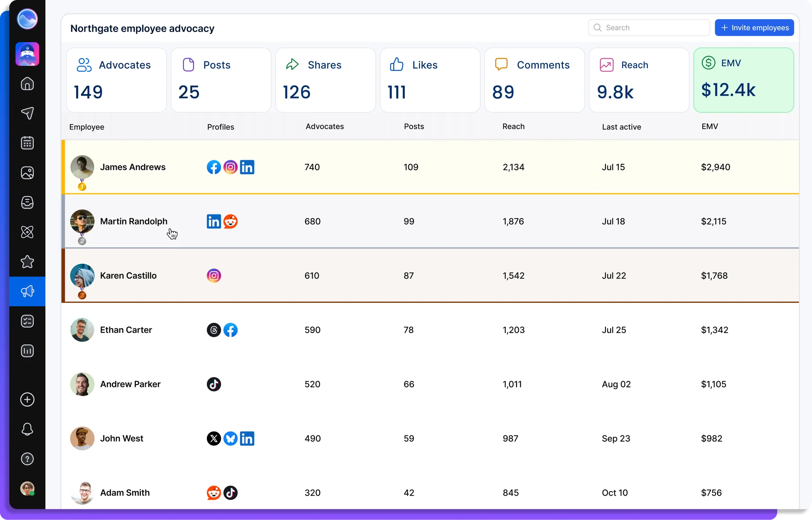Open the atom-shaped sidebar icon
The image size is (812, 520).
27,232
